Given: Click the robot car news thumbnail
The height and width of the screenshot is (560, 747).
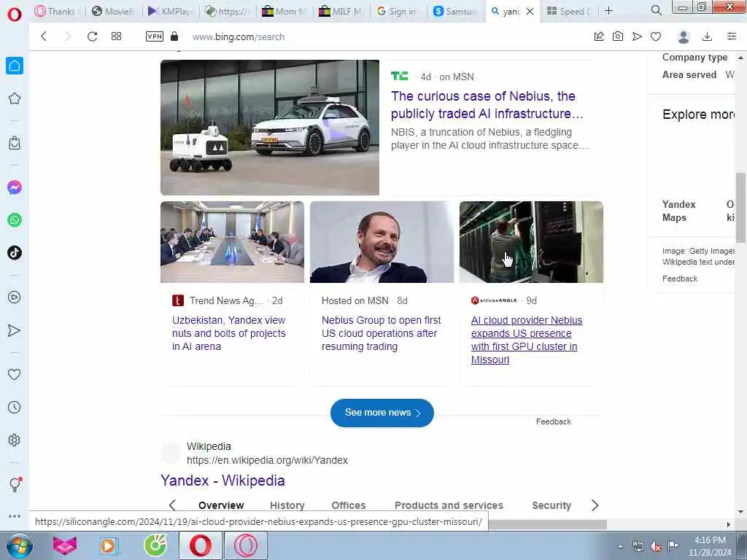Looking at the screenshot, I should point(270,127).
